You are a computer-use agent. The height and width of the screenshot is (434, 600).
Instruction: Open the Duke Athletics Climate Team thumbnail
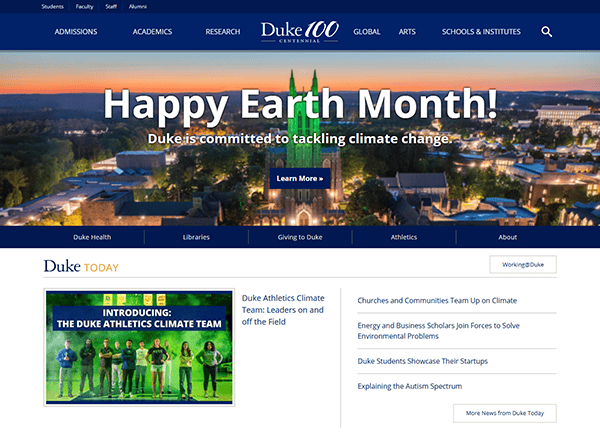pyautogui.click(x=139, y=347)
